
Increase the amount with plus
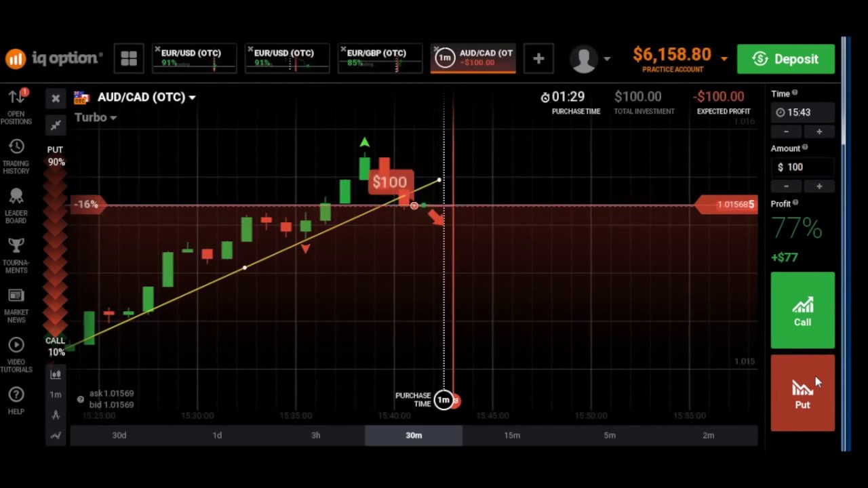tap(819, 186)
